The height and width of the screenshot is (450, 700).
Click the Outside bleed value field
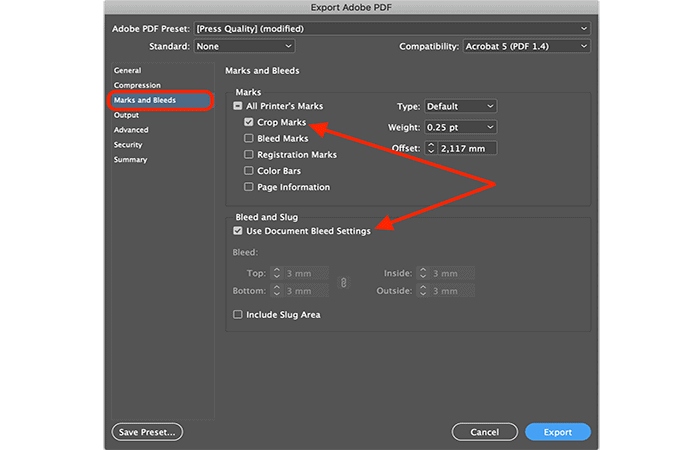452,291
